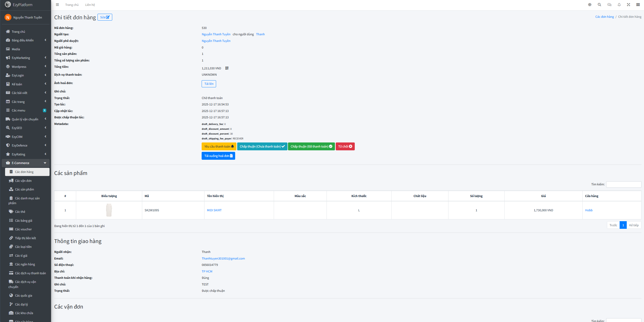Expand the Kế toán sidebar menu
Image resolution: width=644 pixels, height=322 pixels.
(x=25, y=84)
